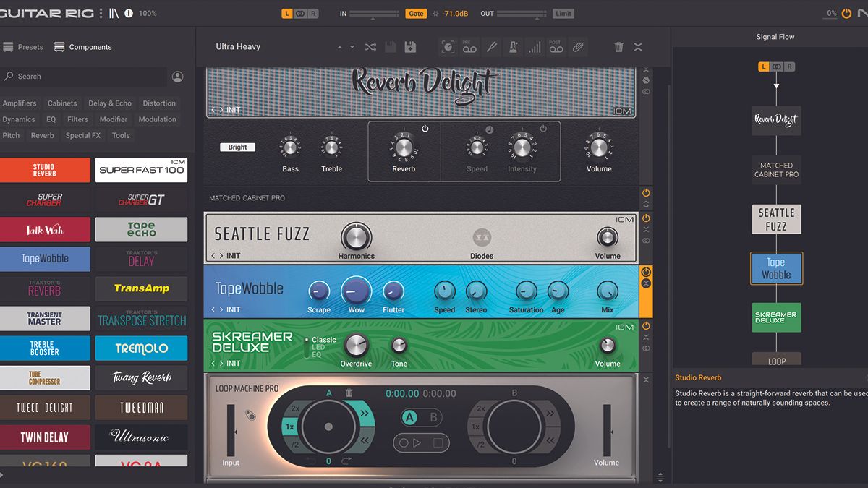The image size is (868, 488).
Task: Switch to the Presets tab
Action: click(x=29, y=46)
